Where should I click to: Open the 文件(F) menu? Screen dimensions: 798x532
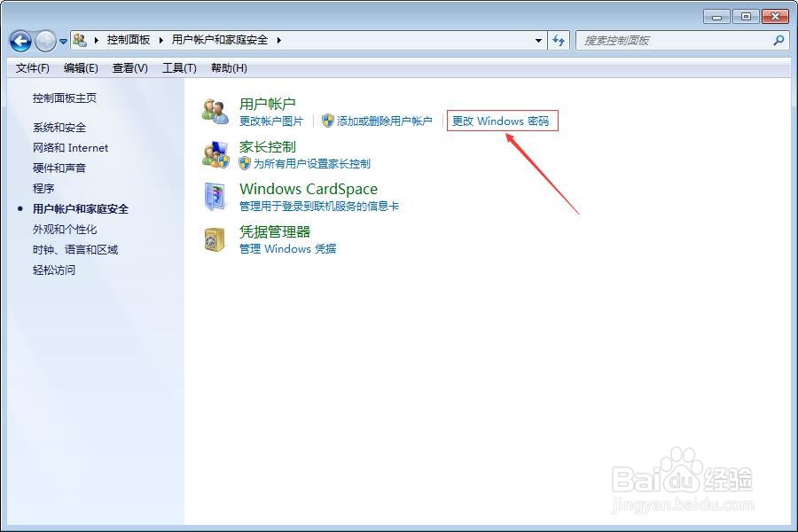(33, 67)
